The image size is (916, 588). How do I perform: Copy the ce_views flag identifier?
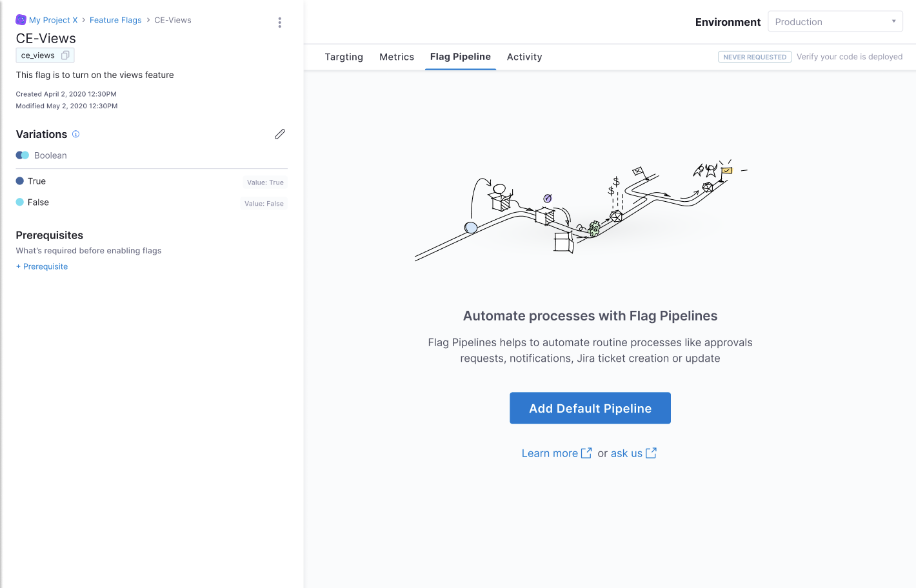[65, 55]
